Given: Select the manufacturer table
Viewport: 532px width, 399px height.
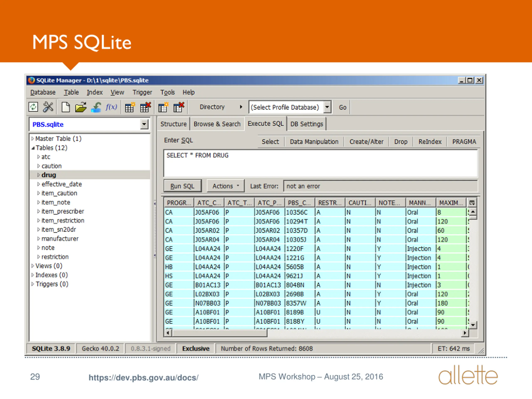Looking at the screenshot, I should tap(60, 239).
